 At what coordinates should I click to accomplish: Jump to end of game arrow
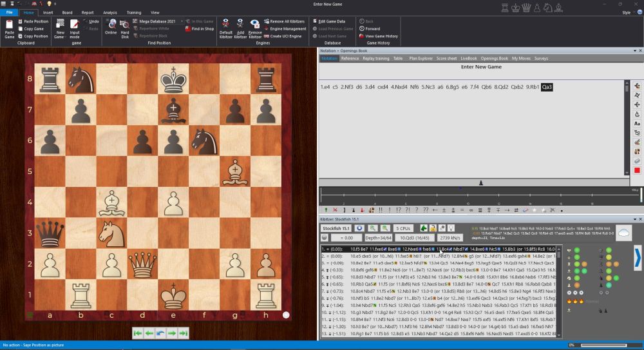(184, 333)
